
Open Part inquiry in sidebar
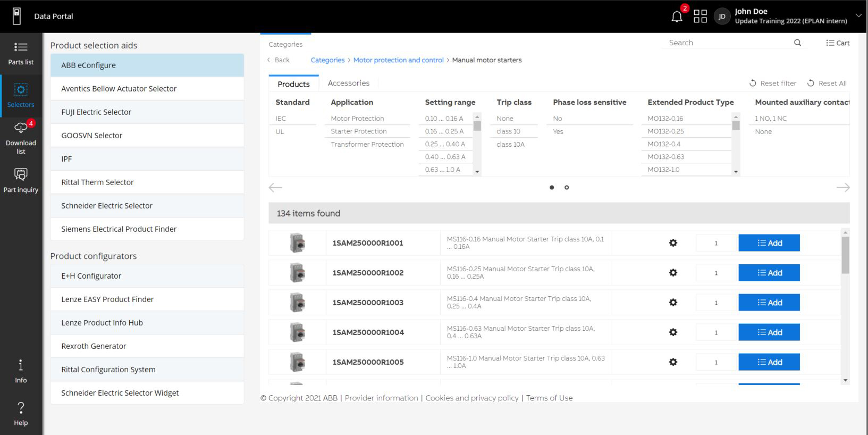[x=21, y=180]
